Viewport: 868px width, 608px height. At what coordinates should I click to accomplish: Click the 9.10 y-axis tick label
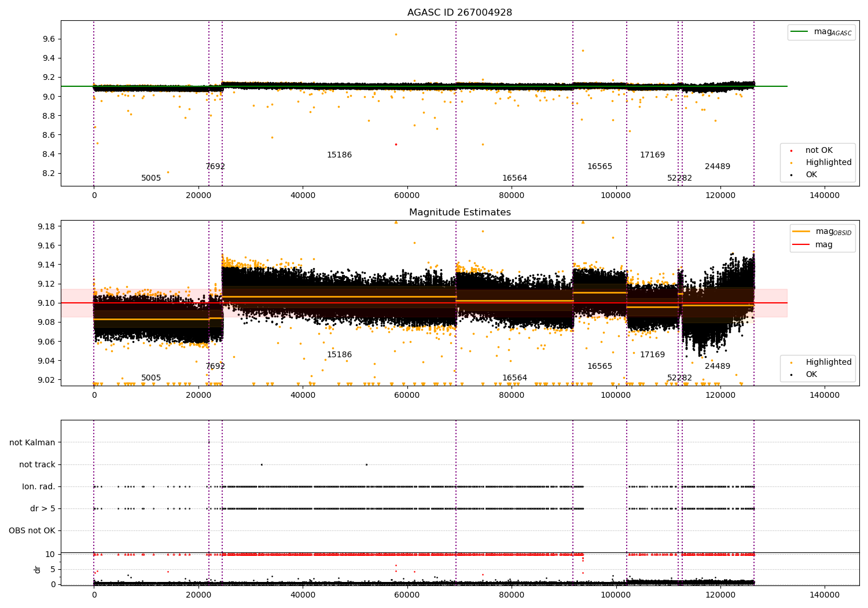click(x=46, y=303)
